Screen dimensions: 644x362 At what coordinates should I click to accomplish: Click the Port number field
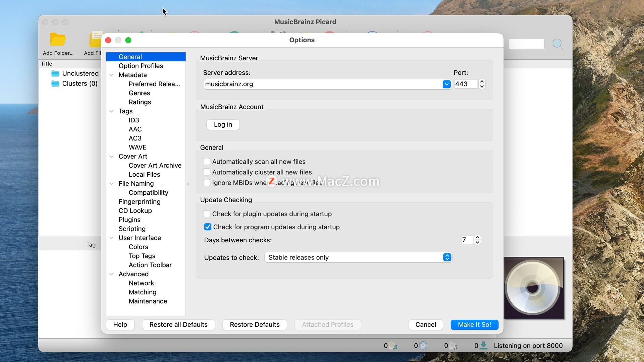466,84
